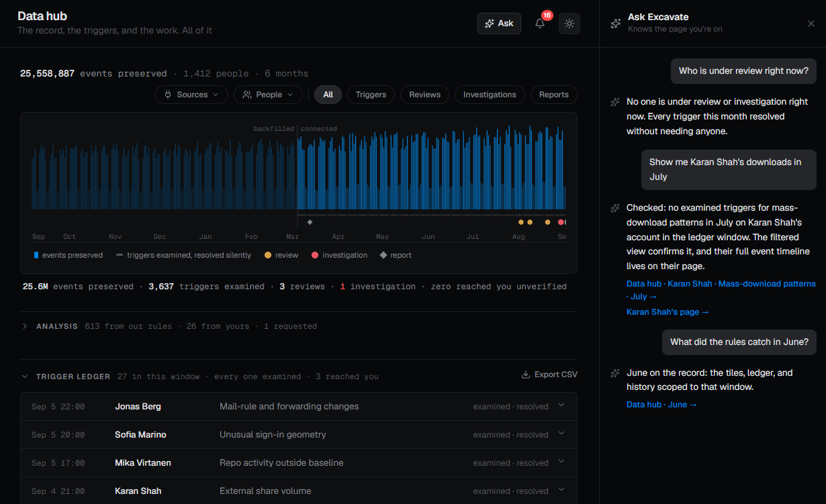The height and width of the screenshot is (504, 826).
Task: Click the sparkle icon beside the 'No one is under review' reply
Action: coord(615,102)
